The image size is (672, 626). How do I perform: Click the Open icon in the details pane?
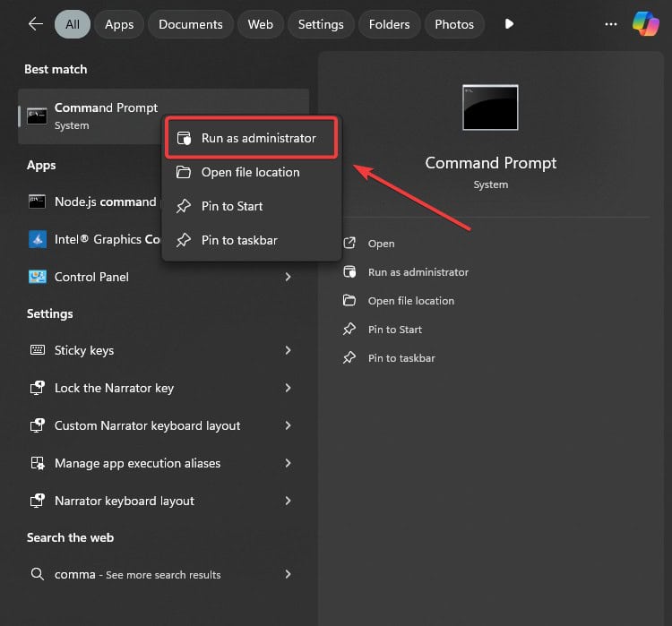(x=349, y=243)
